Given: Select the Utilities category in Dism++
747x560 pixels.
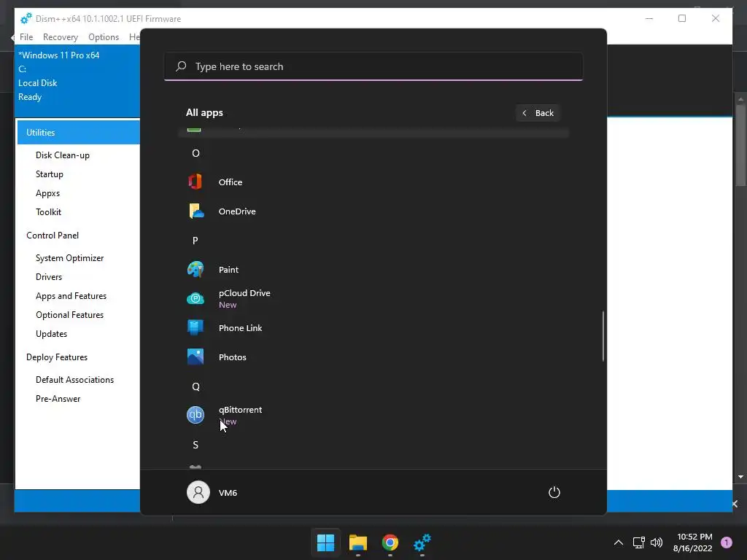Looking at the screenshot, I should [79, 133].
